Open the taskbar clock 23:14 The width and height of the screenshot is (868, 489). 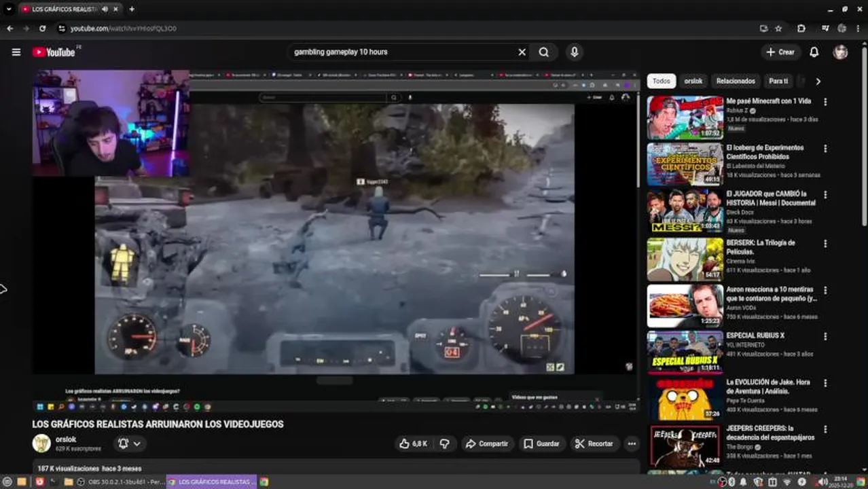pyautogui.click(x=842, y=482)
